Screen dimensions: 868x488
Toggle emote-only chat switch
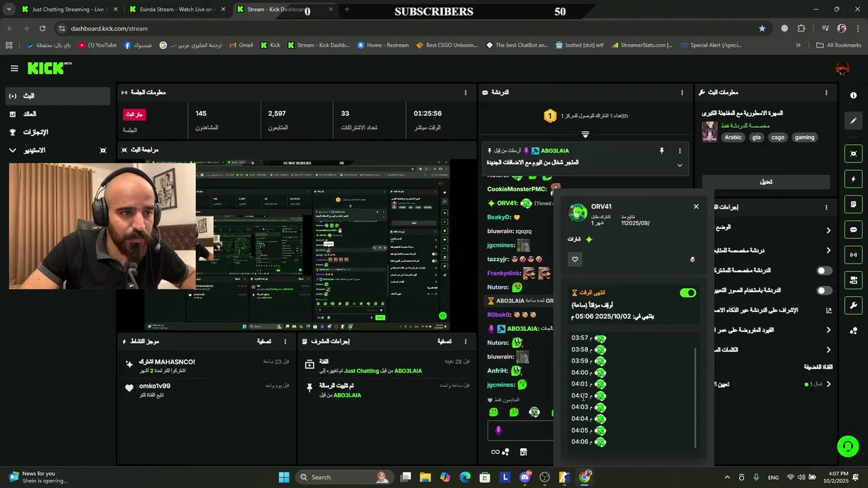[x=824, y=290]
